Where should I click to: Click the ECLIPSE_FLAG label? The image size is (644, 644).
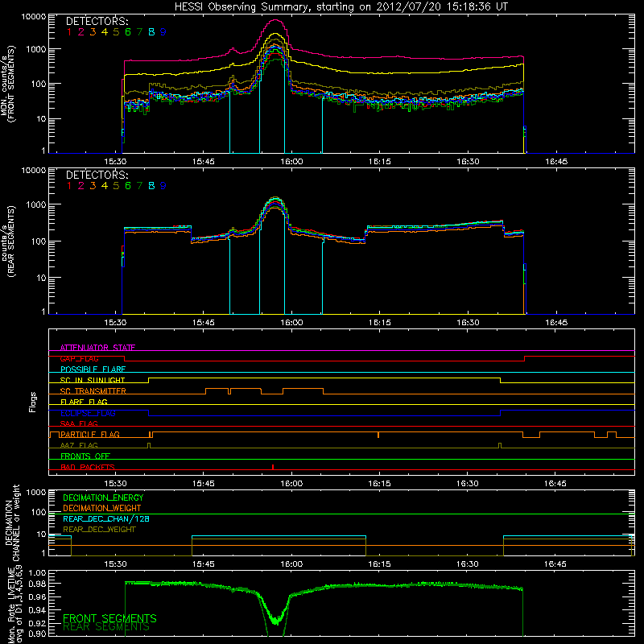click(88, 413)
